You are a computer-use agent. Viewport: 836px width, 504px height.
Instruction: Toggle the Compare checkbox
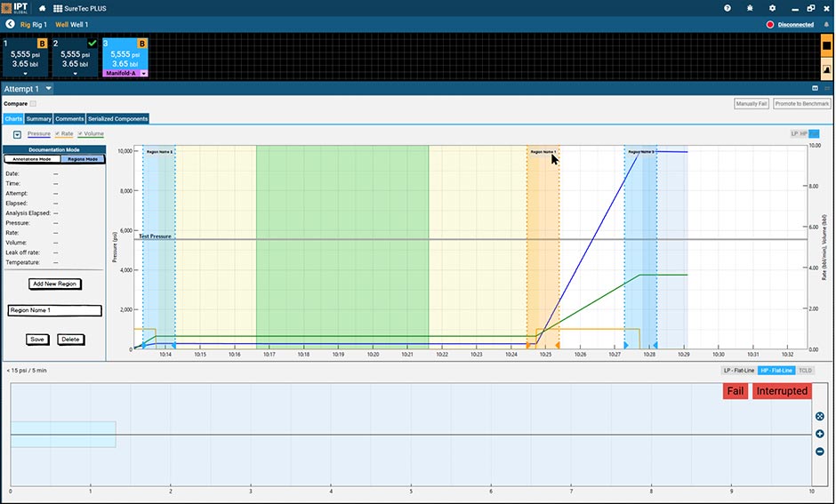(x=34, y=104)
